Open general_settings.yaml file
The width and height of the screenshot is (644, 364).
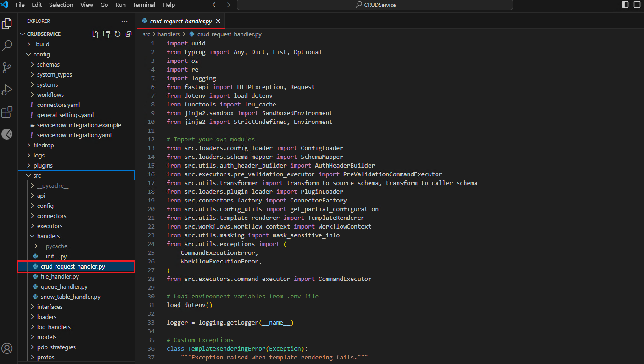[x=76, y=115]
